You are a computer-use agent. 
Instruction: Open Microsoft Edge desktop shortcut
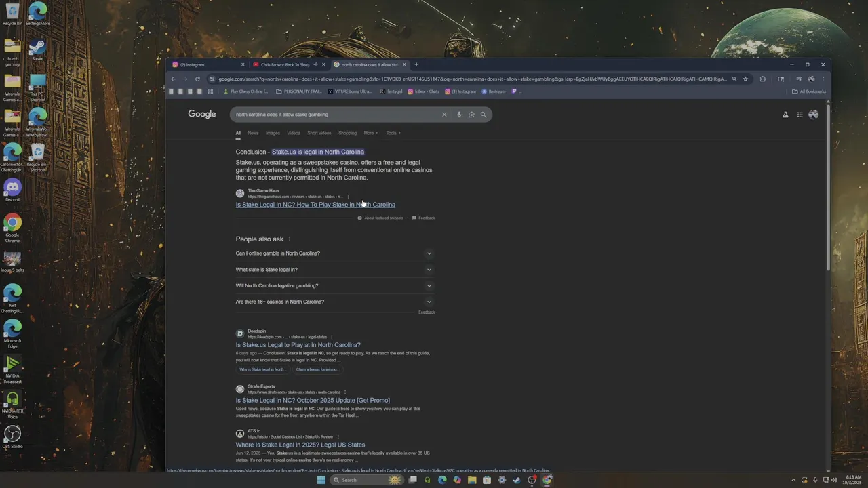click(12, 333)
